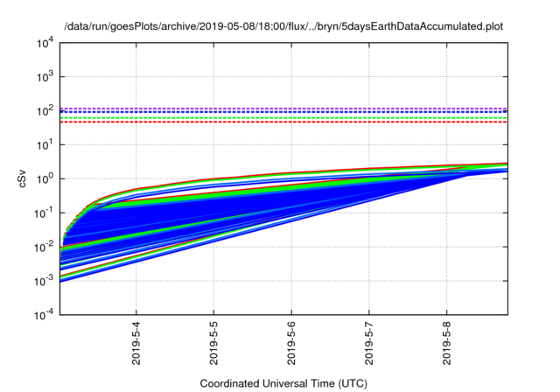Click the purple dashed threshold line
The width and height of the screenshot is (560, 392).
click(283, 108)
